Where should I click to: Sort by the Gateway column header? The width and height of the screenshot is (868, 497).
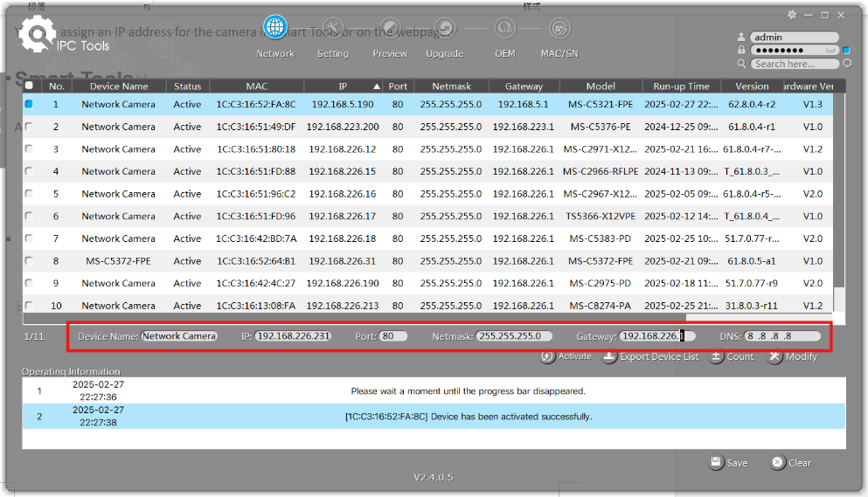(524, 86)
